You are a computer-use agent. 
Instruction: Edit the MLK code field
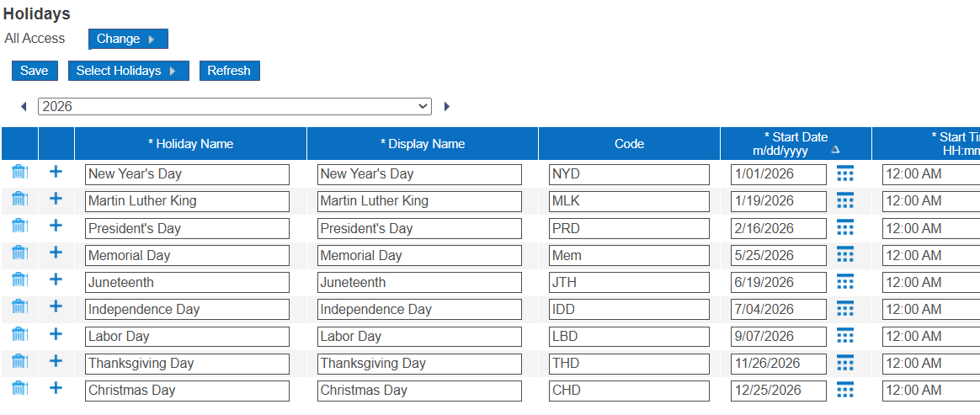point(630,201)
